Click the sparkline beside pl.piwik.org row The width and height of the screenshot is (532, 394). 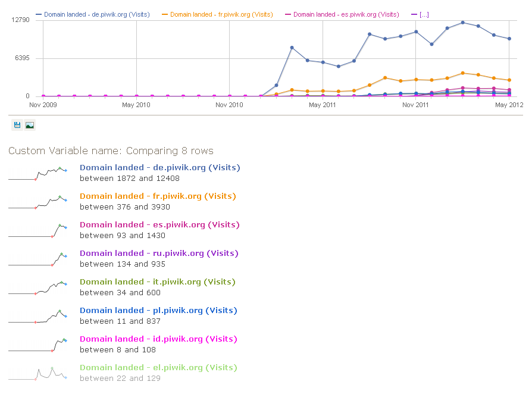coord(37,315)
